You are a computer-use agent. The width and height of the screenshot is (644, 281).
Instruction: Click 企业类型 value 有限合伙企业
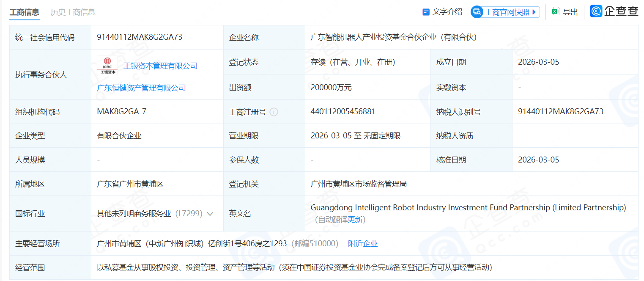tap(119, 136)
